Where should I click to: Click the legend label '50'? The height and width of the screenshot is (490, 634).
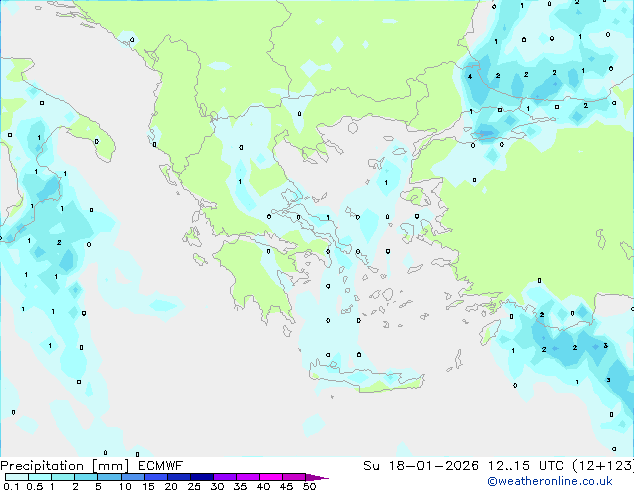310,486
